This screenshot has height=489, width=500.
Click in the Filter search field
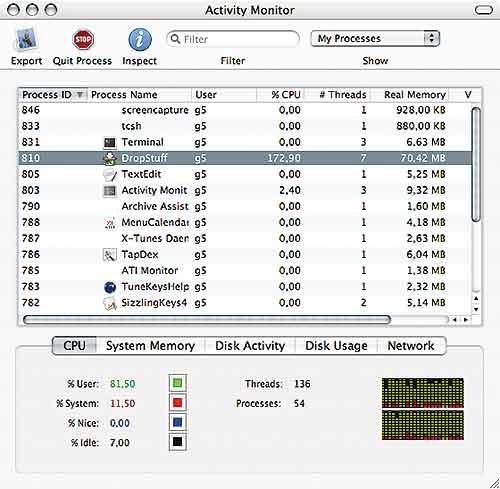tap(233, 39)
